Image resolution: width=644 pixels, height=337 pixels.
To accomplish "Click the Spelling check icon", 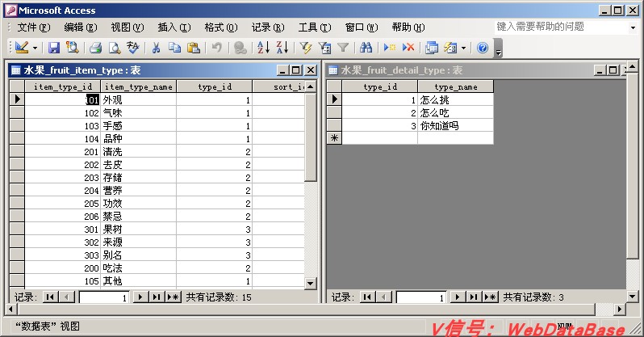I will coord(133,48).
